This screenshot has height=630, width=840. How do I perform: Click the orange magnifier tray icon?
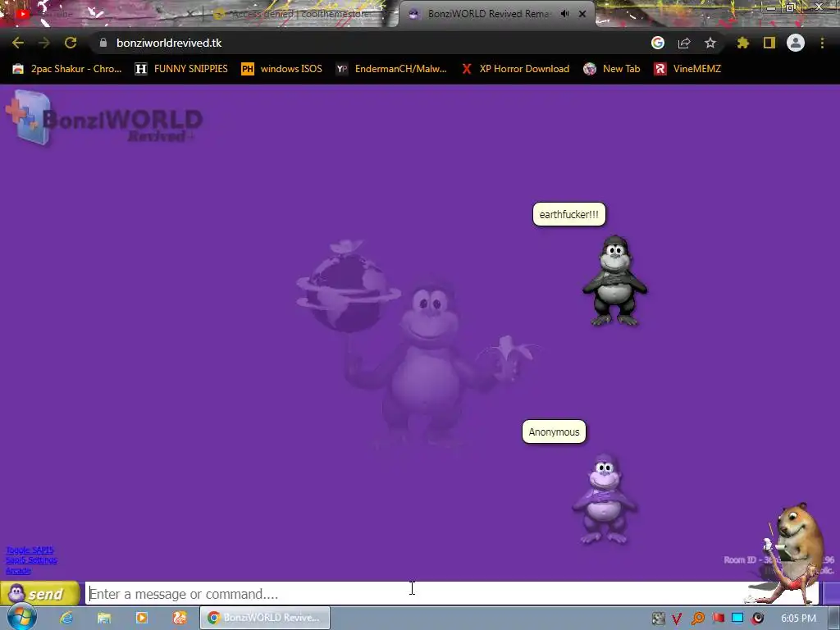point(698,619)
